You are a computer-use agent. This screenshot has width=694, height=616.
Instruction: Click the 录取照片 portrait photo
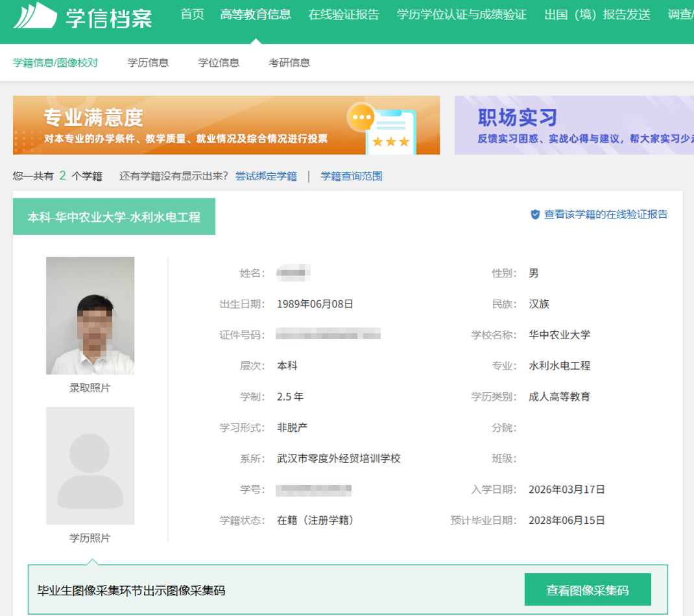pos(90,316)
